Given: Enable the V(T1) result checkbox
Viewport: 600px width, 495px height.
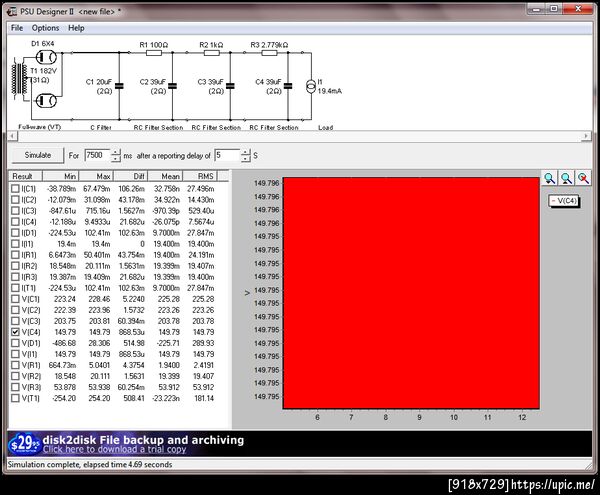Looking at the screenshot, I should click(15, 398).
